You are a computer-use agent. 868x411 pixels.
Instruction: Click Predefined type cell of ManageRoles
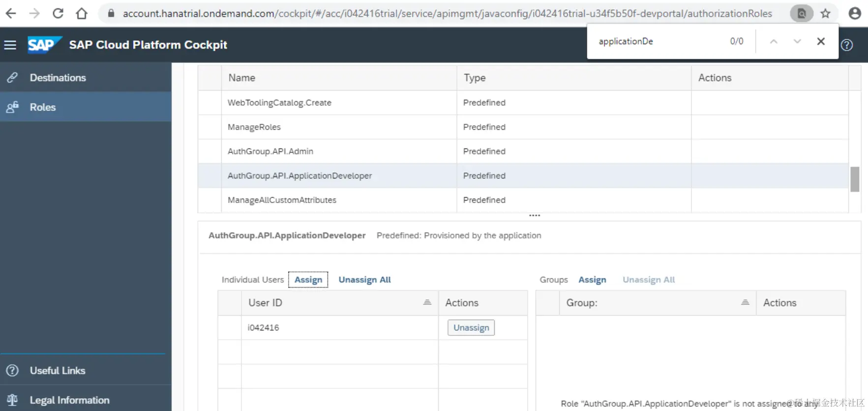tap(574, 127)
